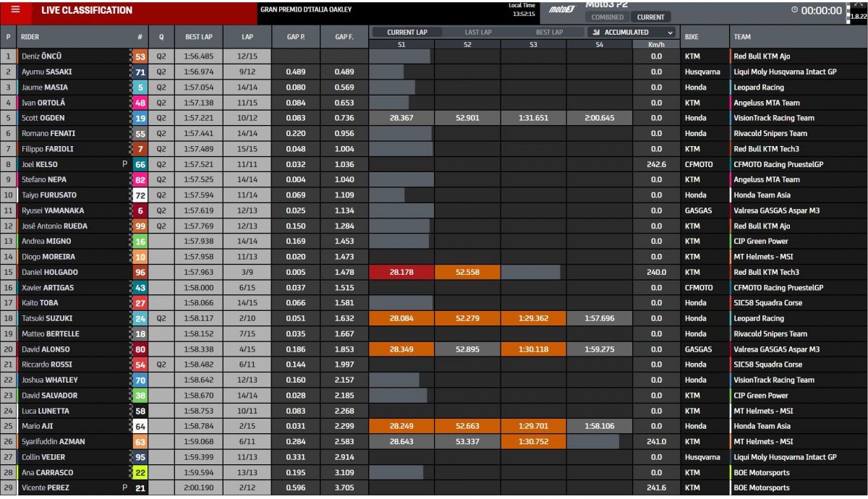Click the Gap P. column header

(295, 36)
